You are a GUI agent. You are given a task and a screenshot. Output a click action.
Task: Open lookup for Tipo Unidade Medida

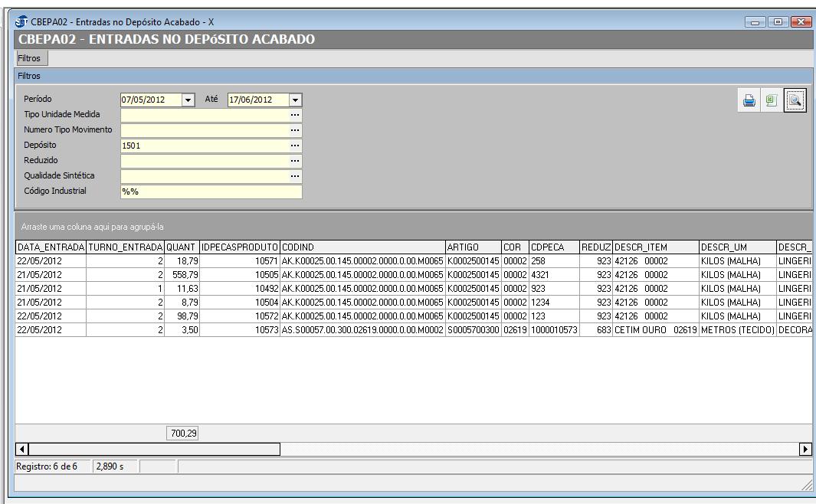pyautogui.click(x=295, y=115)
